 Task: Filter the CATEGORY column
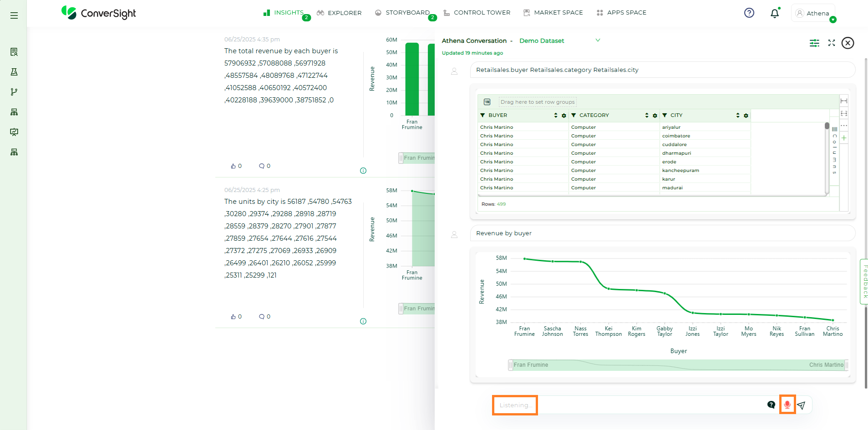[574, 116]
